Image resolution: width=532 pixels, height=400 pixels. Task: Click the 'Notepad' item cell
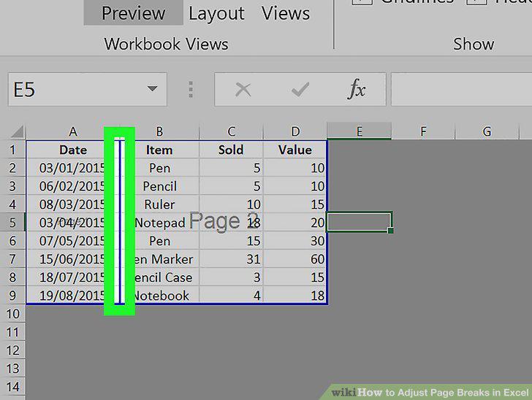click(159, 223)
